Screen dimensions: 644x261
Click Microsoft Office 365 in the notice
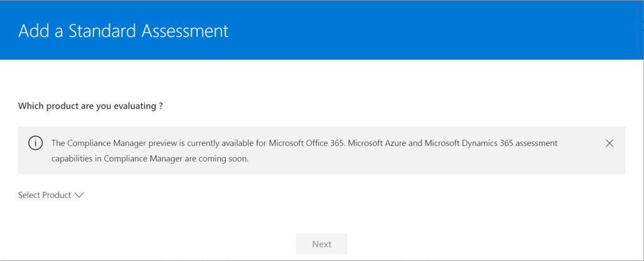(305, 143)
